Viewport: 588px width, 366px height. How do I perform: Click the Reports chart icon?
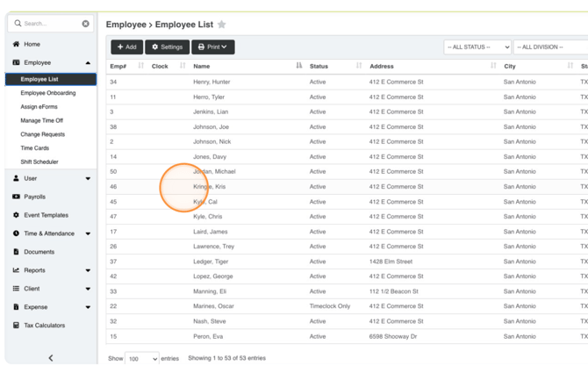[x=16, y=270]
